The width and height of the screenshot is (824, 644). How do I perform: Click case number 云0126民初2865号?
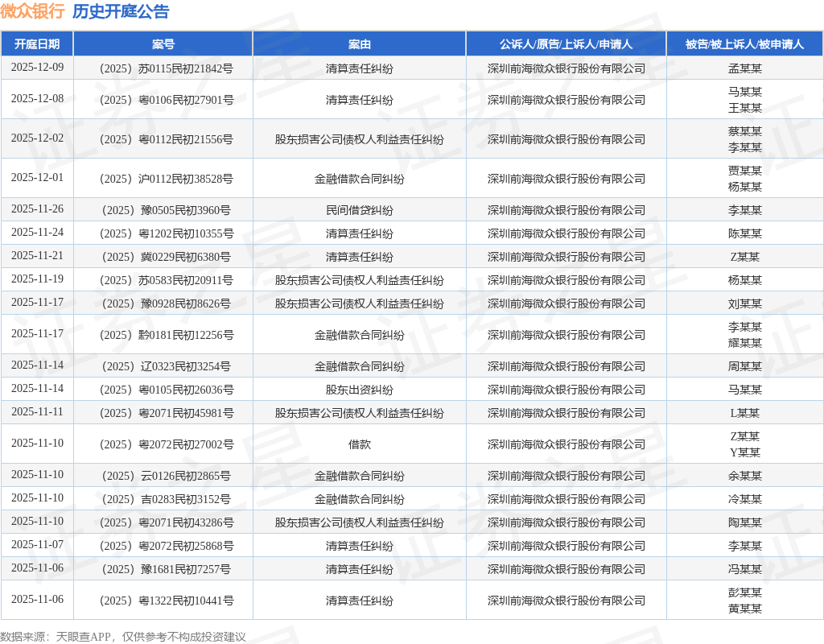point(167,476)
